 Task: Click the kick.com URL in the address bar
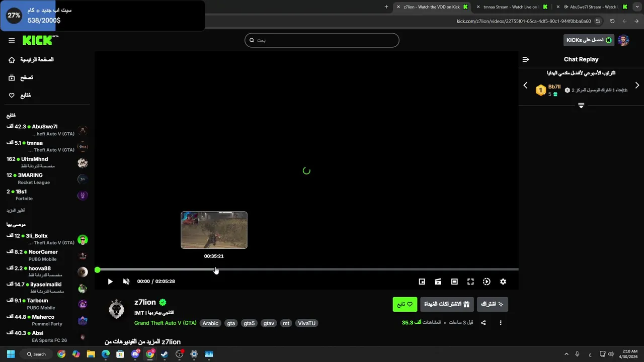[524, 21]
